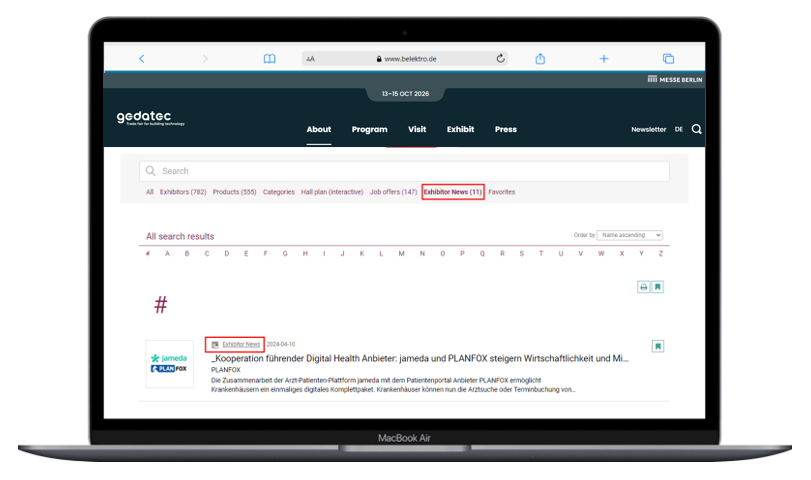Jump to letter B in the index
The height and width of the screenshot is (480, 811).
click(187, 253)
